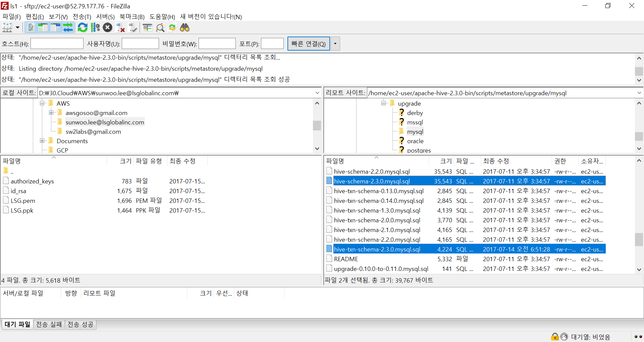
Task: Reconnect to the last server
Action: click(x=132, y=27)
